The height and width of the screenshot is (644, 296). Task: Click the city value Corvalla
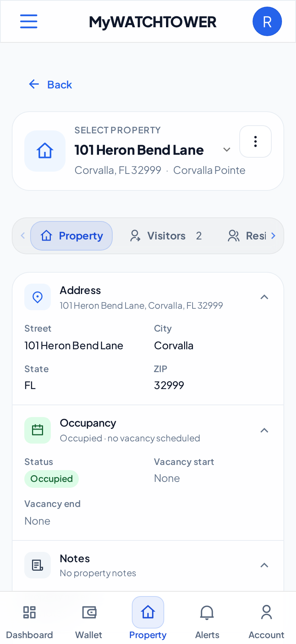pos(174,346)
